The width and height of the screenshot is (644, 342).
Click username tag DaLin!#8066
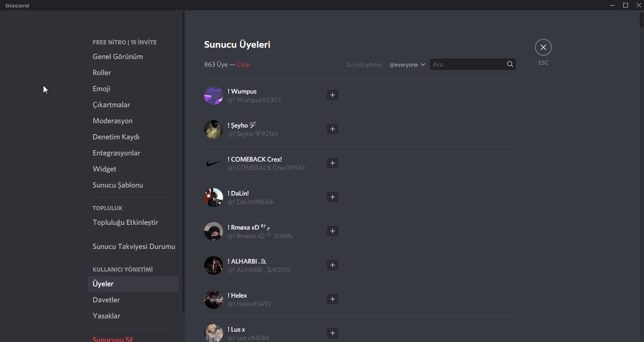click(x=251, y=202)
